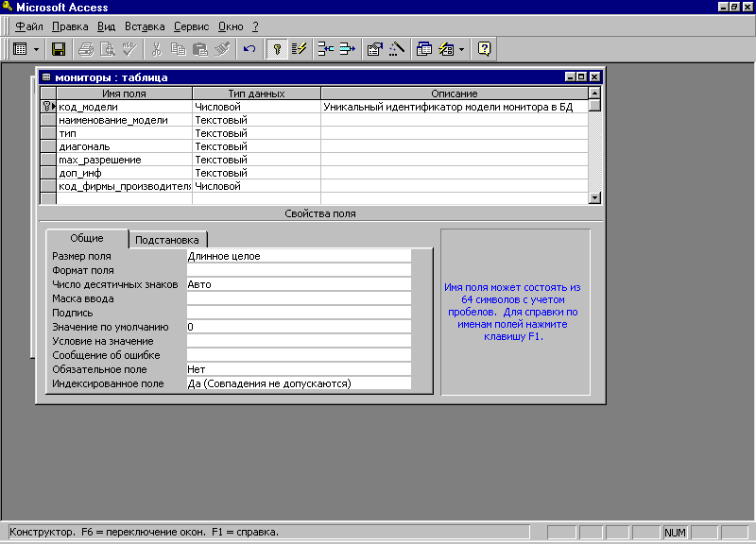Click the NUM indicator in status bar
The height and width of the screenshot is (544, 756).
[x=675, y=533]
